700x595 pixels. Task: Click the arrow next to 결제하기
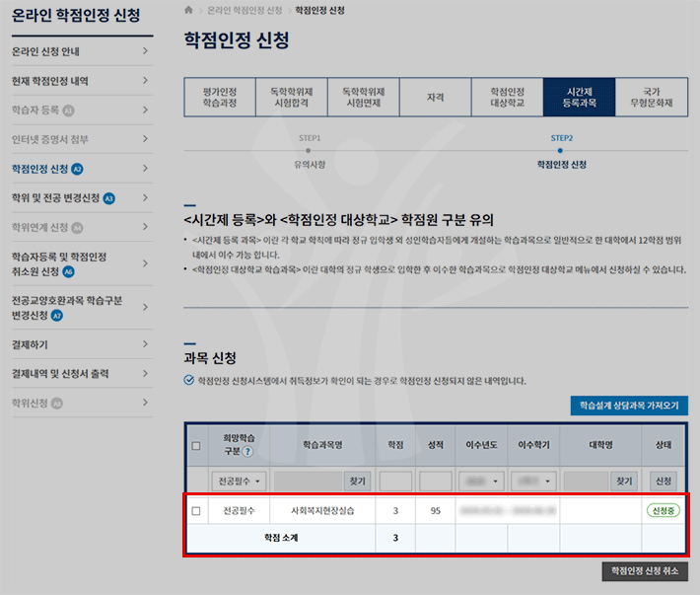[145, 344]
